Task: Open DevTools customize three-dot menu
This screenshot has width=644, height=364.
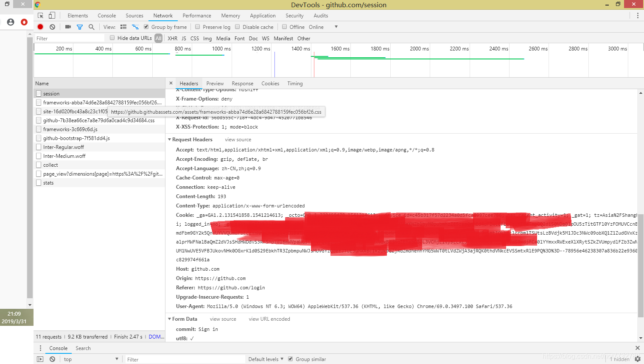Action: pyautogui.click(x=638, y=16)
